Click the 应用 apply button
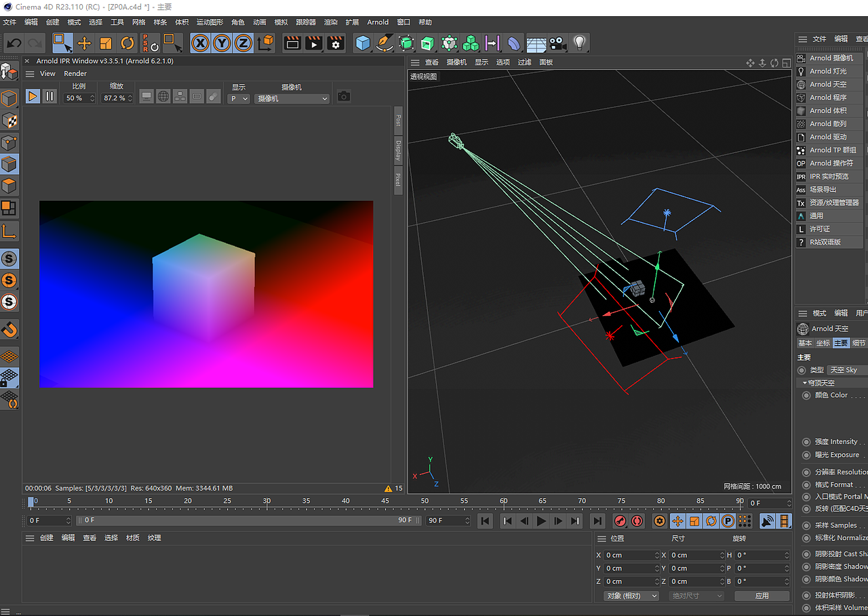 coord(762,596)
